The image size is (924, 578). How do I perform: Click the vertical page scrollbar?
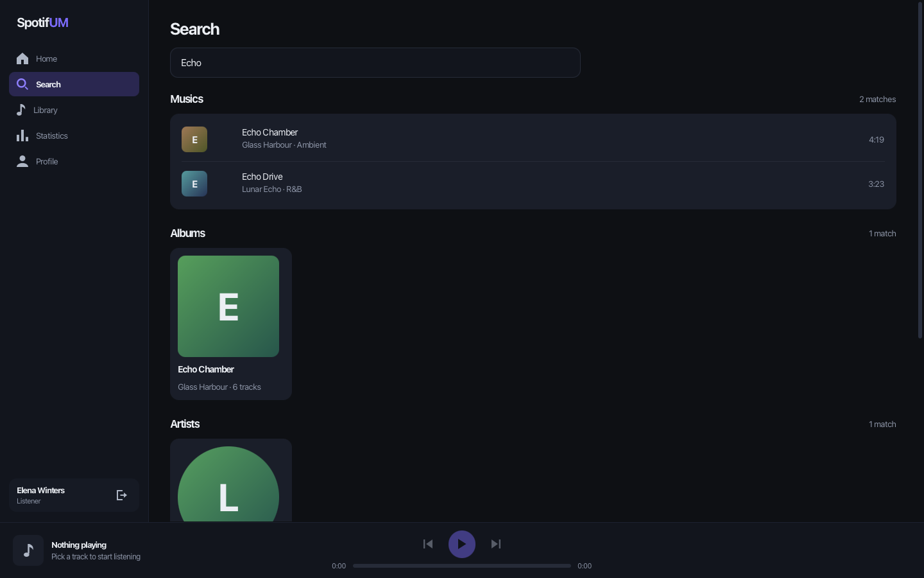(x=920, y=170)
